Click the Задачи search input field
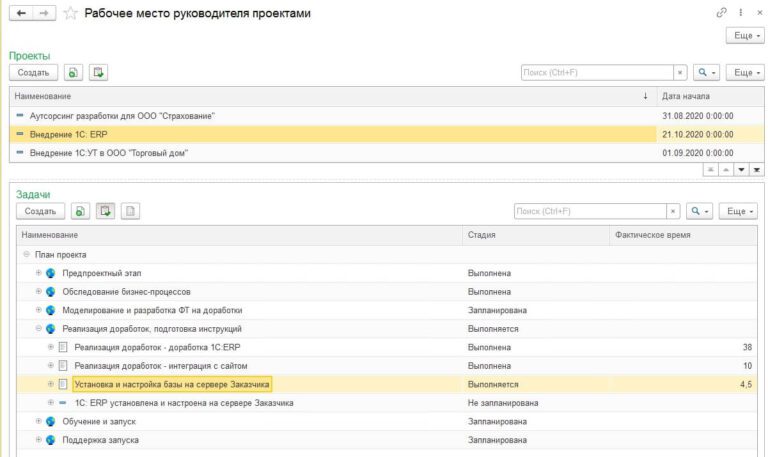 pyautogui.click(x=588, y=211)
